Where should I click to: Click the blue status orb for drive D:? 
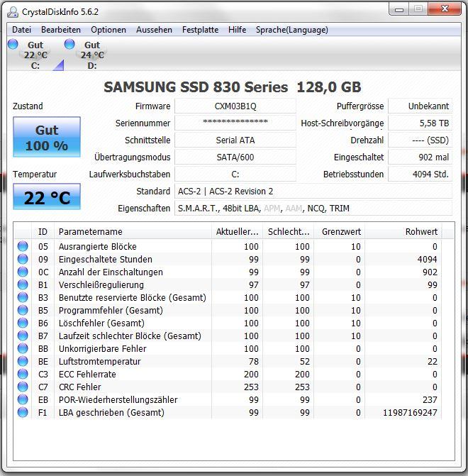click(x=69, y=44)
